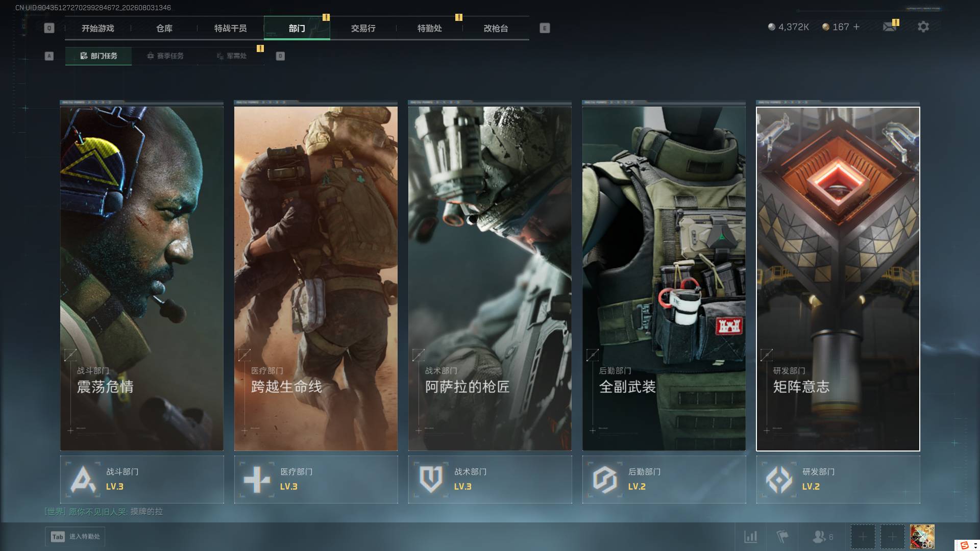Open the 全副武装 logistics department card
This screenshot has height=551, width=980.
pos(664,279)
